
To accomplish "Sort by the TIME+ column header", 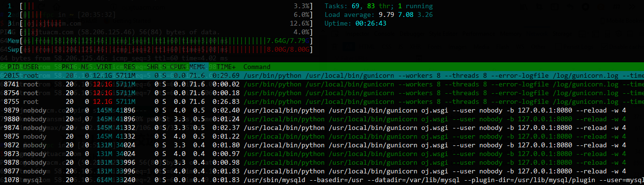I will pos(226,67).
